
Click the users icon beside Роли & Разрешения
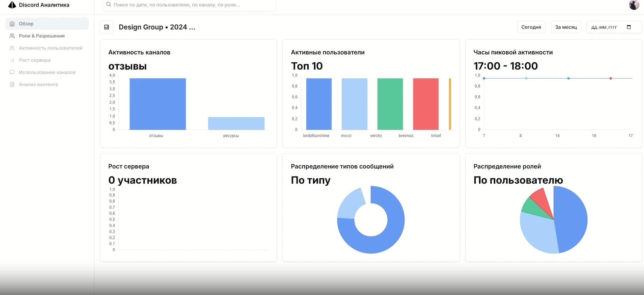tap(12, 36)
